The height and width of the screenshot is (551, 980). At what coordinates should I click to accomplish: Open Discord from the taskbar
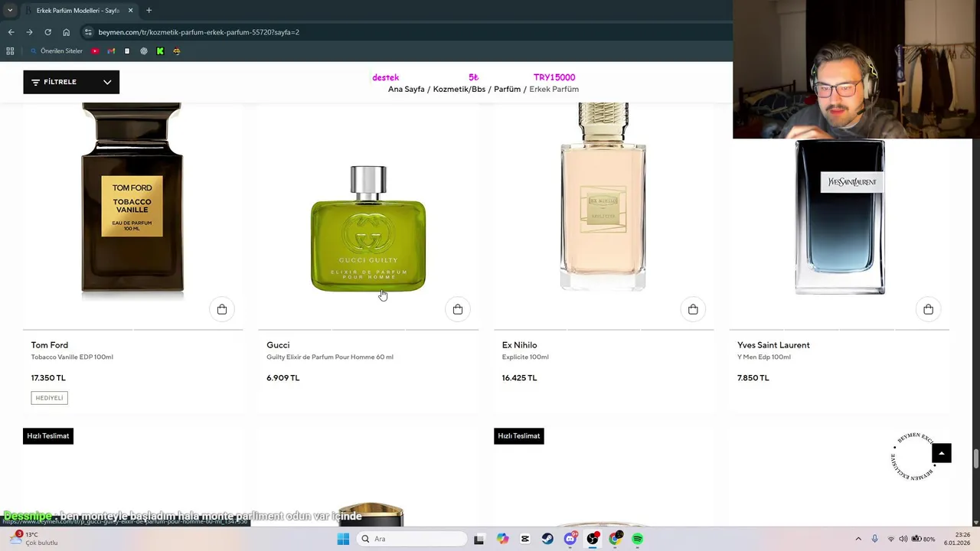tap(570, 539)
